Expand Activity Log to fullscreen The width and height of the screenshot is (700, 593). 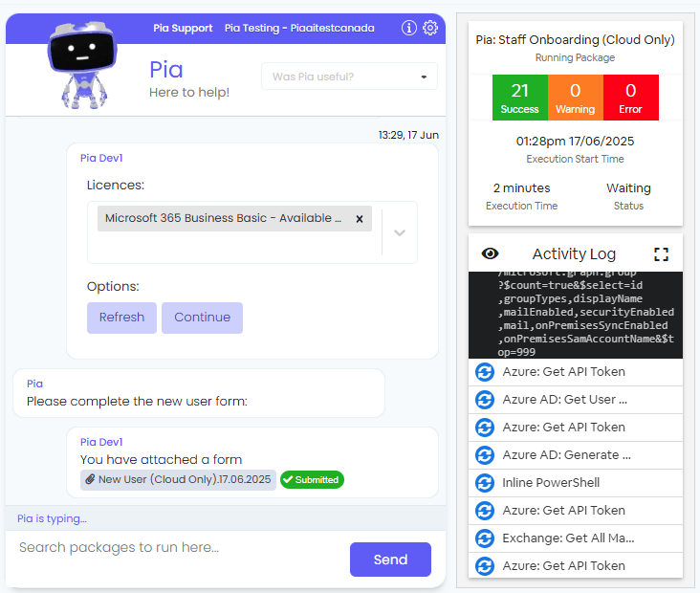tap(661, 254)
